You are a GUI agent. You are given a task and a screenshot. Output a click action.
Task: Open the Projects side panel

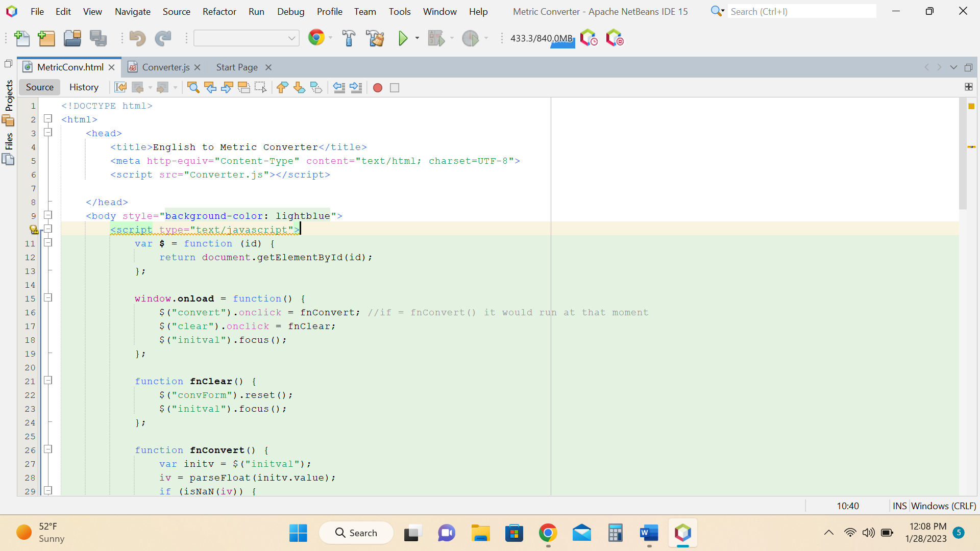click(9, 95)
